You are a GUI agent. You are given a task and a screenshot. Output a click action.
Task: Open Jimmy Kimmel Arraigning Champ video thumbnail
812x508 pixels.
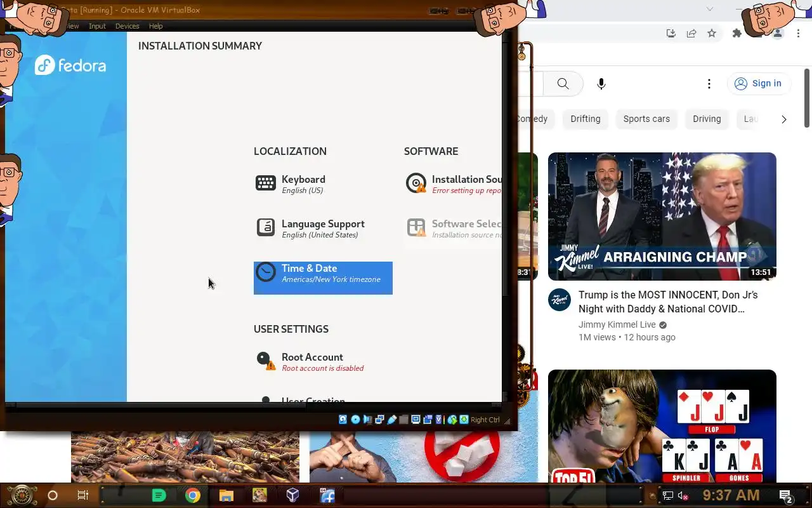662,216
